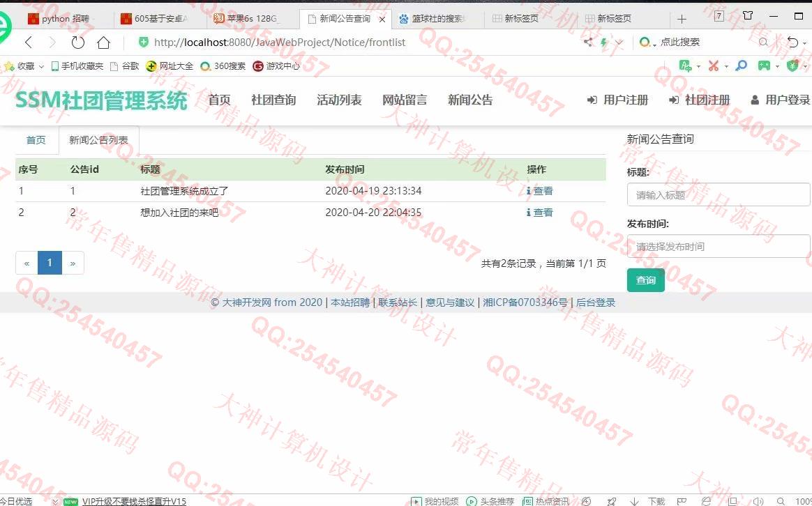Switch to the python 招聘 tab
The width and height of the screenshot is (812, 506).
[x=66, y=19]
